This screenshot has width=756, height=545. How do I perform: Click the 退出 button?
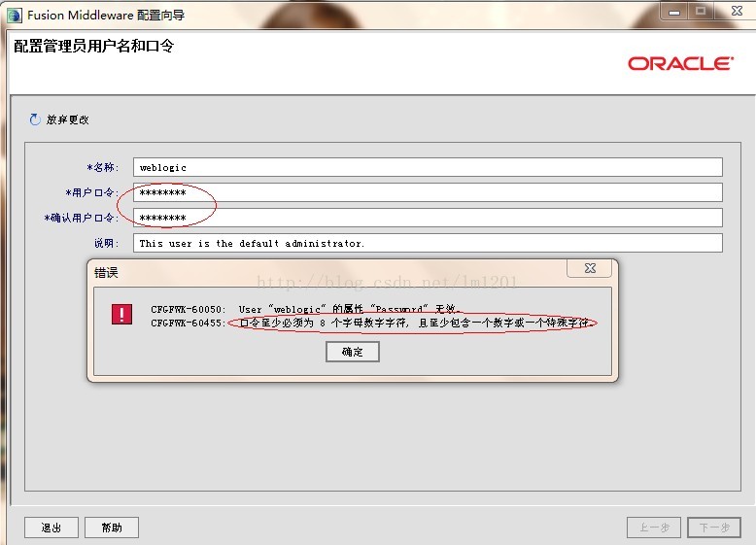[x=52, y=528]
